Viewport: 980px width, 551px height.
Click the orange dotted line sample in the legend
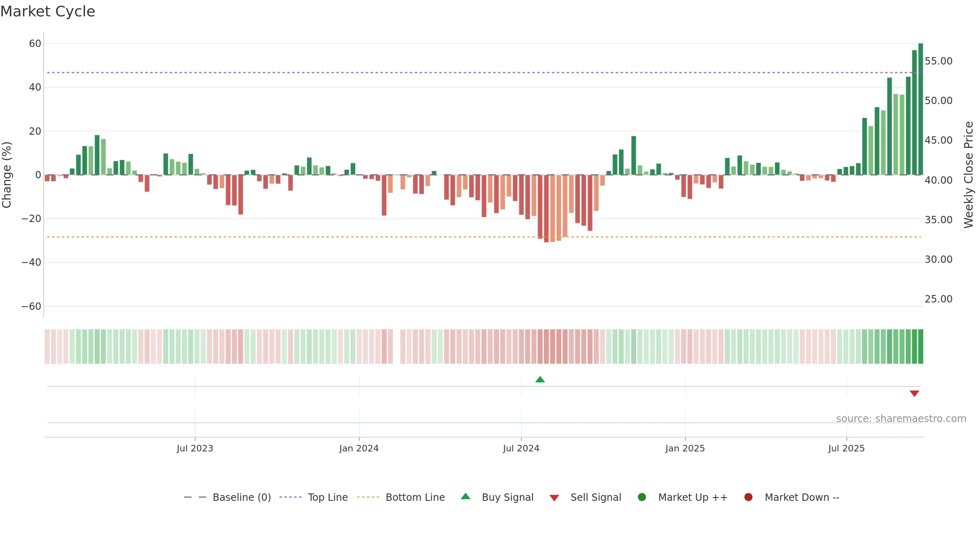[x=368, y=497]
